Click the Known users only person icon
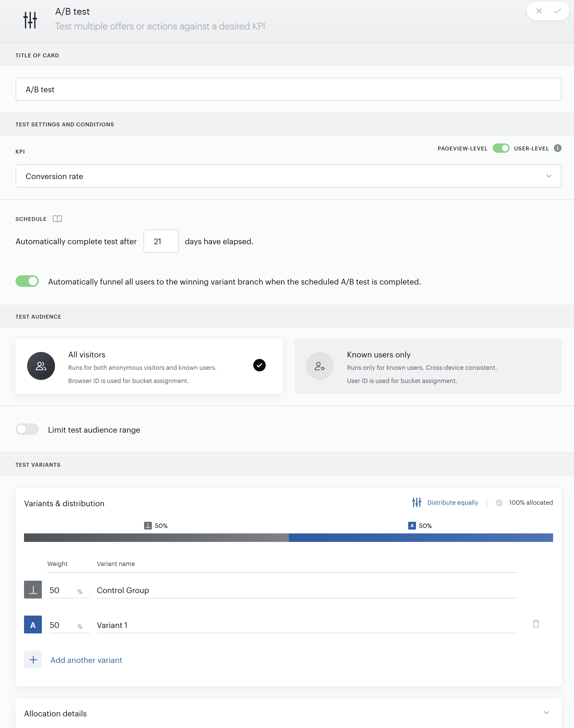Image resolution: width=574 pixels, height=728 pixels. click(x=320, y=366)
